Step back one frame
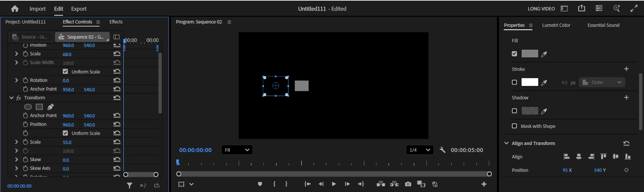This screenshot has height=192, width=644. 321,184
